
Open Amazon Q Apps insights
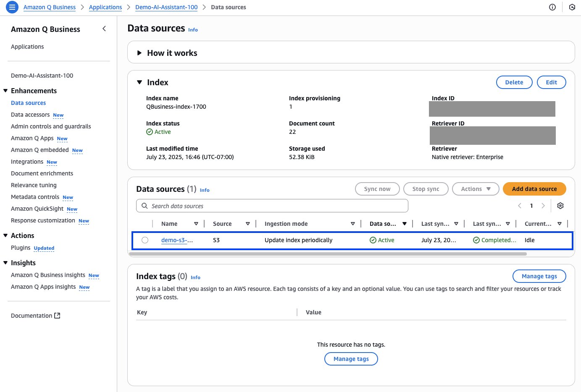point(44,287)
